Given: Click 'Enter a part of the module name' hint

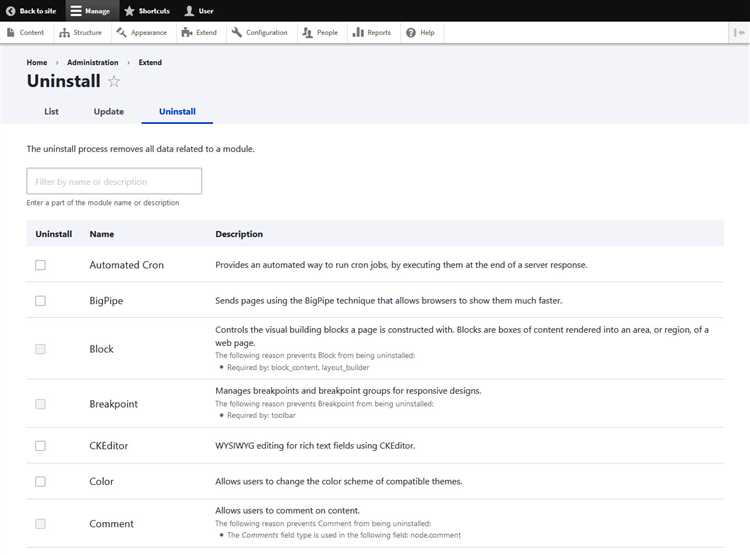Looking at the screenshot, I should (x=103, y=203).
